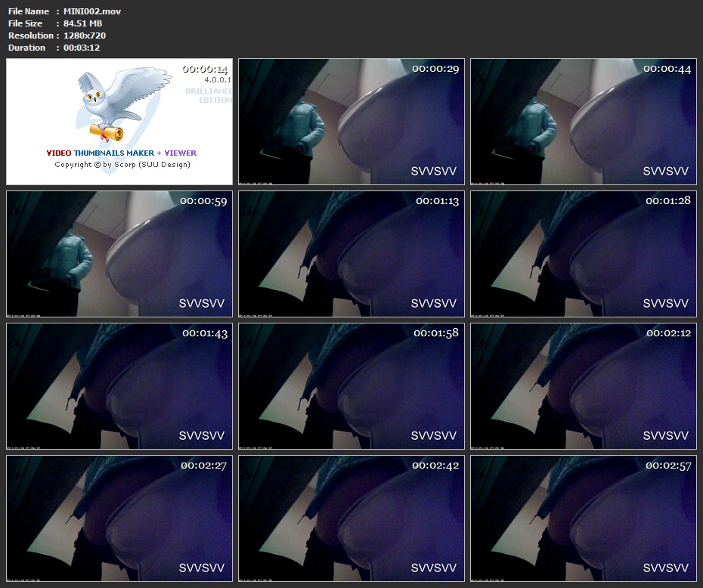Open the thumbnail at 00:00:29

[x=351, y=122]
